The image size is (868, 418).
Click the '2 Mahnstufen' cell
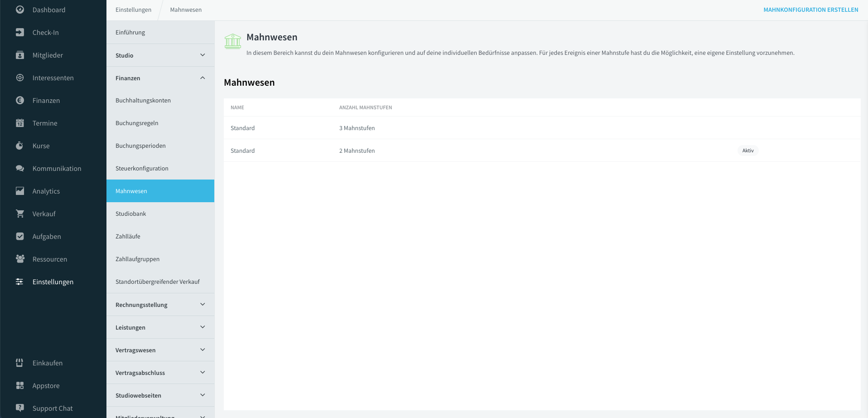point(357,151)
